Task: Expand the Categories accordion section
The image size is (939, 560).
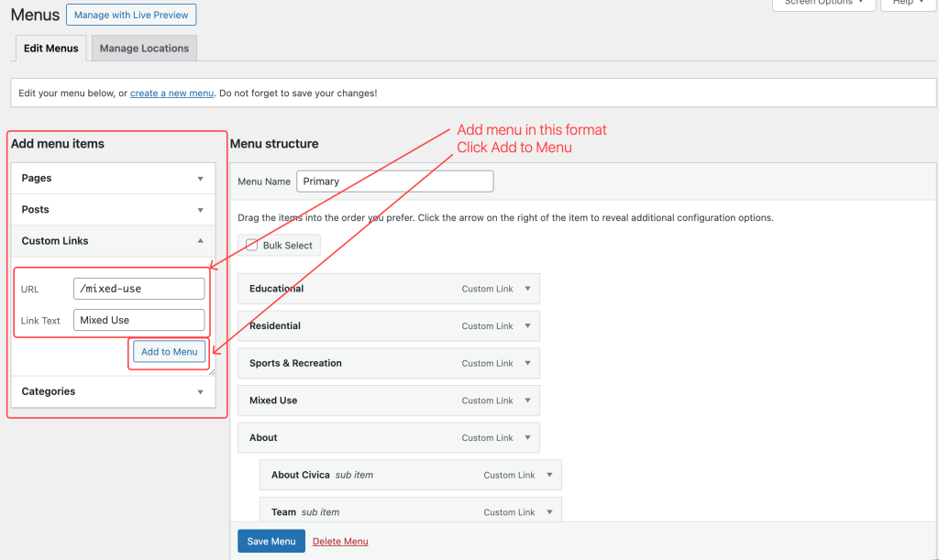Action: tap(200, 391)
